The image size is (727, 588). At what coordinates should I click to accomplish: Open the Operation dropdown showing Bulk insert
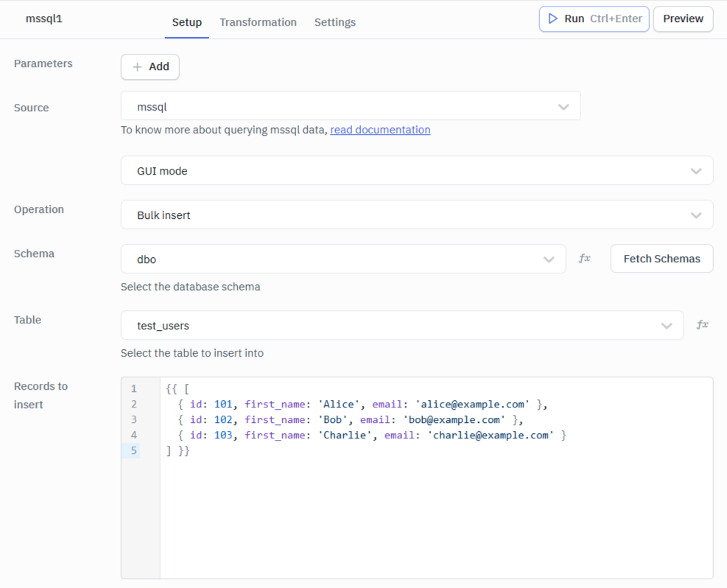coord(417,214)
